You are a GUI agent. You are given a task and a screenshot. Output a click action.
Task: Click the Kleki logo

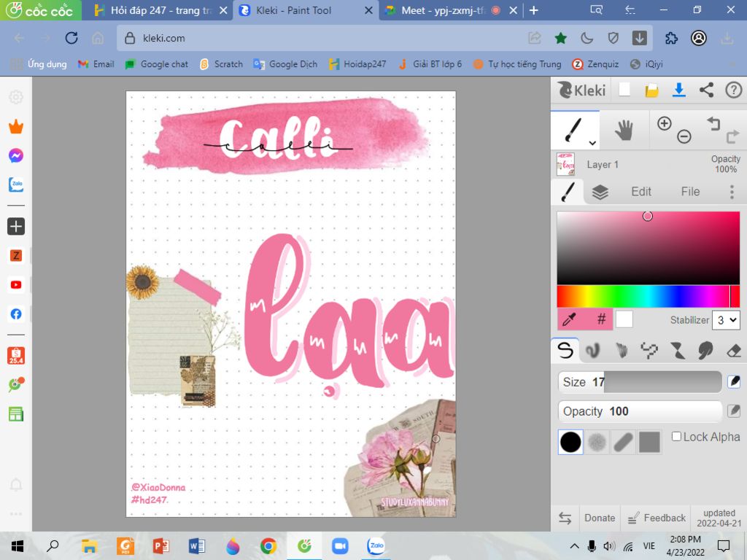click(x=581, y=90)
